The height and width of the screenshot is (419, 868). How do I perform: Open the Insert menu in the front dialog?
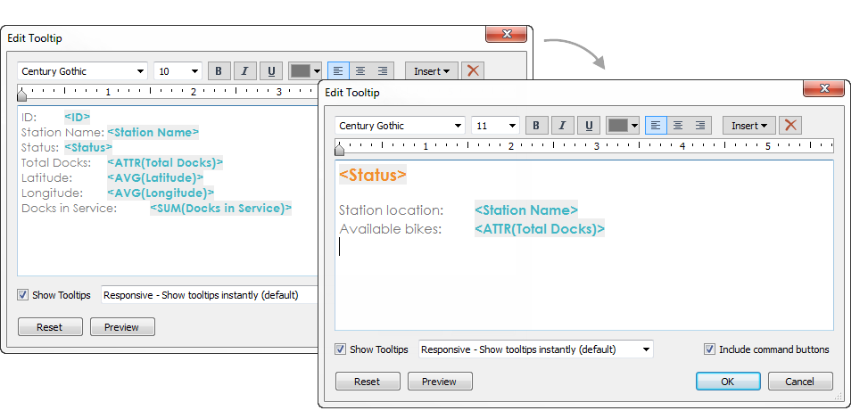pyautogui.click(x=748, y=126)
